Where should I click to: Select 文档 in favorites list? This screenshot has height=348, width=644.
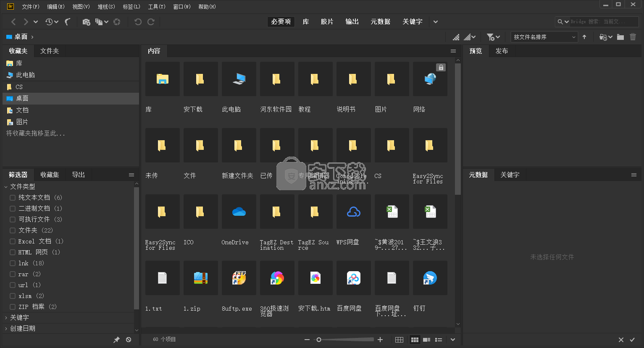[x=71, y=110]
